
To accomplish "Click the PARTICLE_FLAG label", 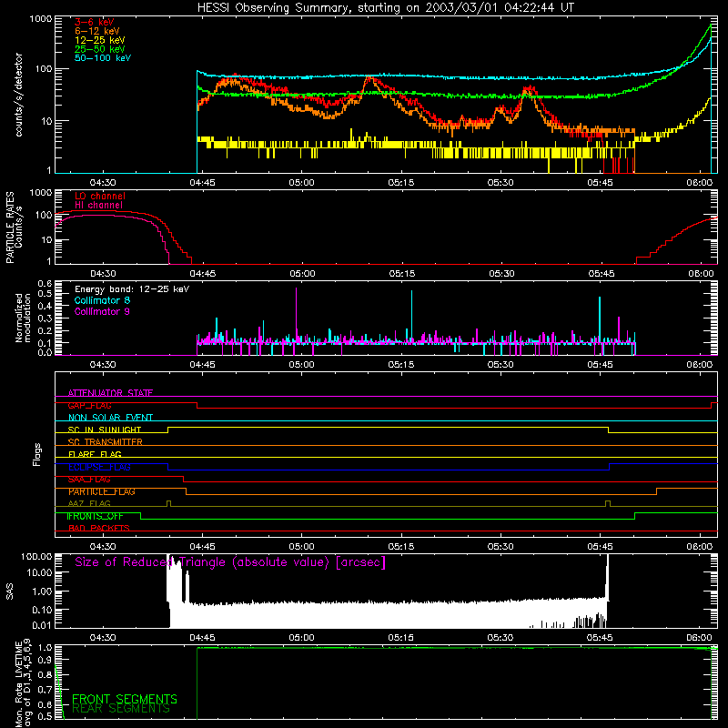I will [x=102, y=491].
